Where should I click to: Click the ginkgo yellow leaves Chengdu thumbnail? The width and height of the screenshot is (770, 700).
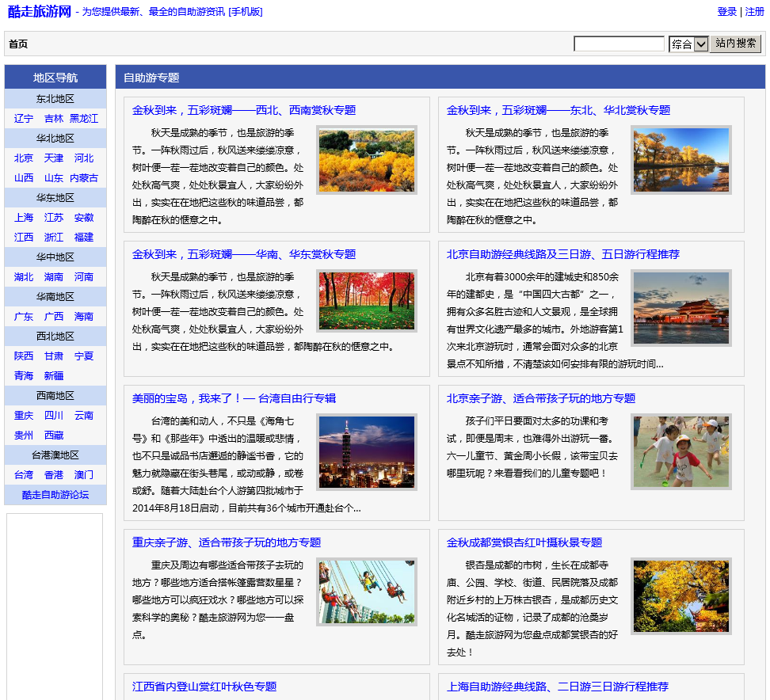tap(680, 595)
